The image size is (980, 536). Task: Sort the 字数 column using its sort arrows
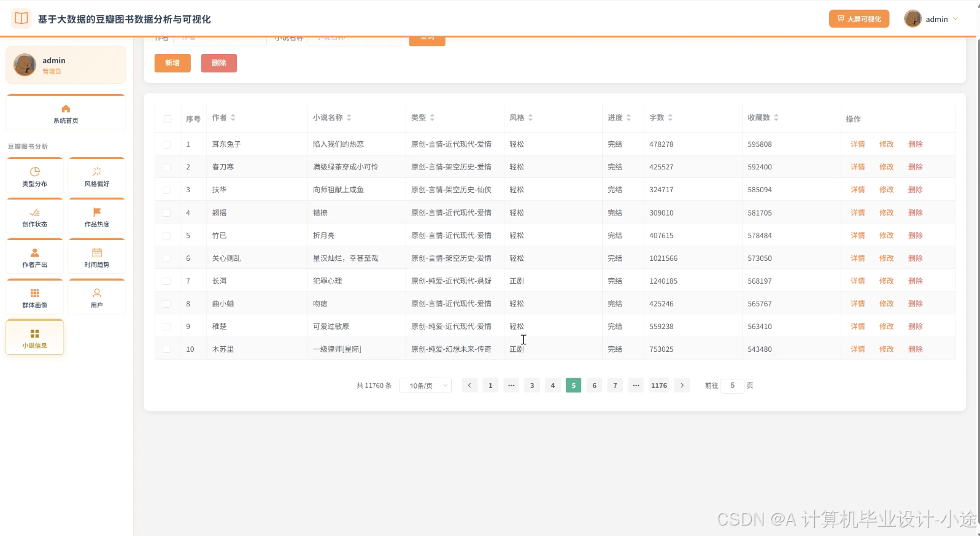[x=670, y=117]
